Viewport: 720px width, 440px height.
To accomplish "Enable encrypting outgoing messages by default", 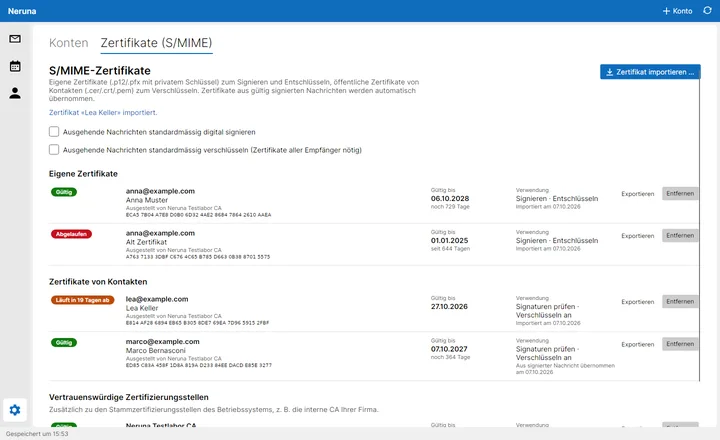I will pos(54,150).
